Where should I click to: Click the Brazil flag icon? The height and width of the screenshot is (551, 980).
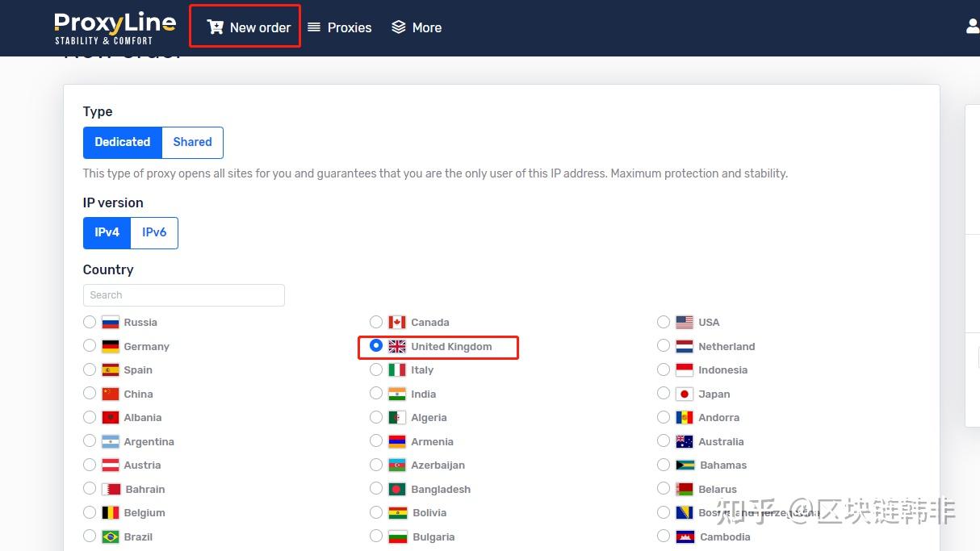[x=111, y=536]
